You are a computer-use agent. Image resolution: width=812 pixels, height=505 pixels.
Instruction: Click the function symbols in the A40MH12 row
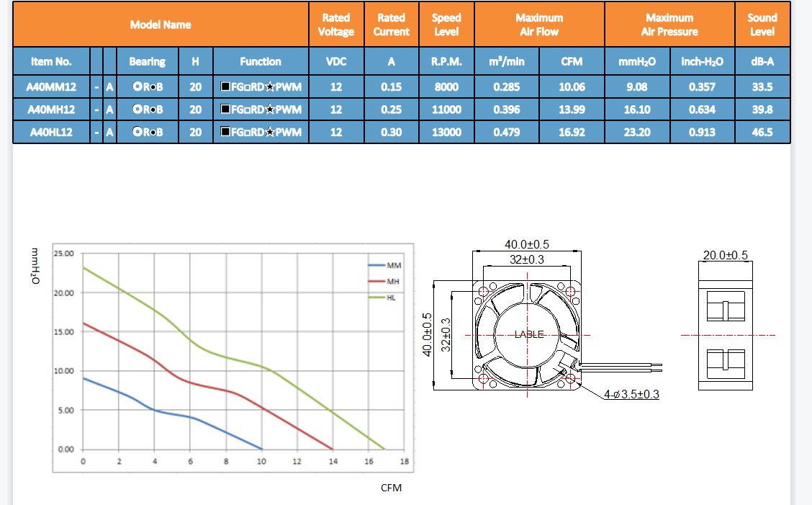tap(261, 110)
